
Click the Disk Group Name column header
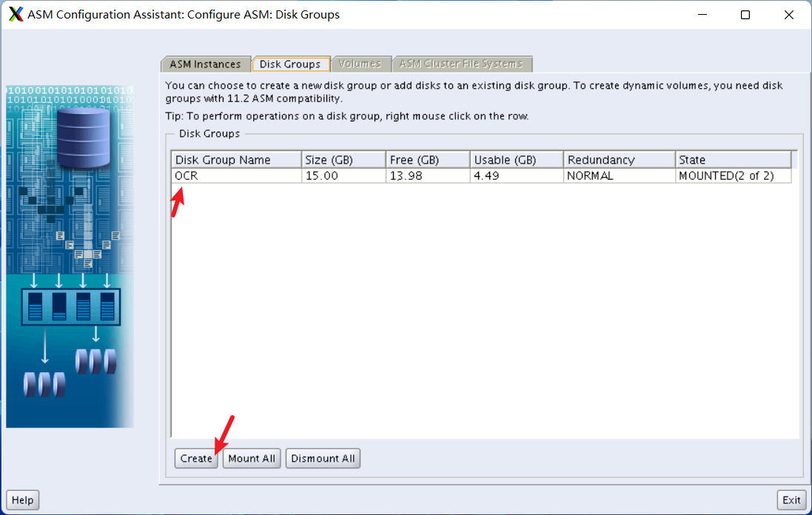(x=237, y=159)
